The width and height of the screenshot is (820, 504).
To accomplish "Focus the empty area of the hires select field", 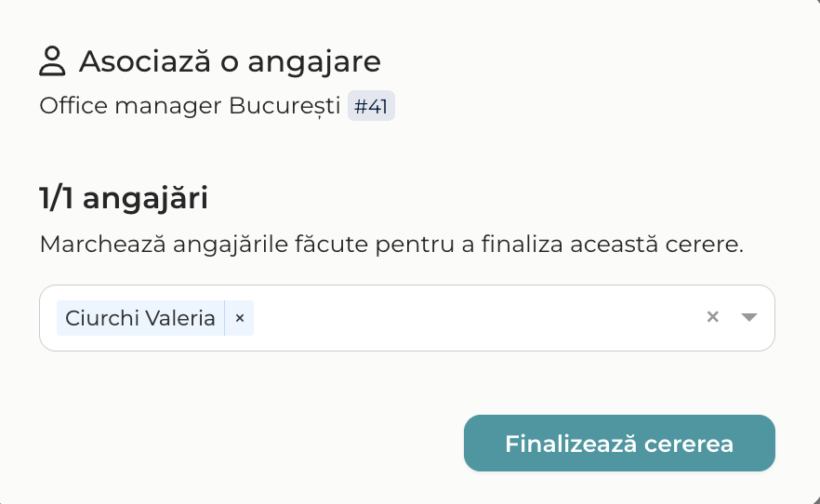I will (476, 318).
